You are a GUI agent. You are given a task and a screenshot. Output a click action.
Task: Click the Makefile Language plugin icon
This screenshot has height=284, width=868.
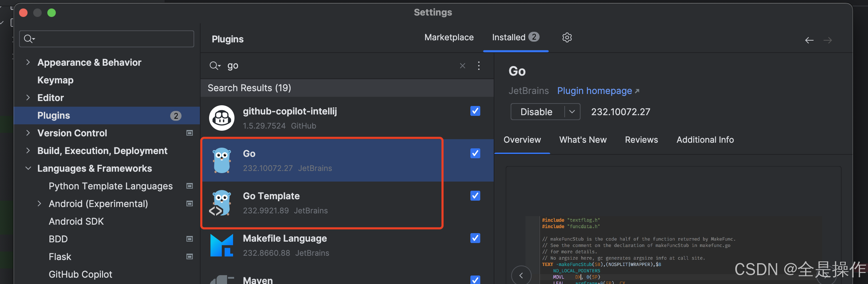(x=221, y=245)
